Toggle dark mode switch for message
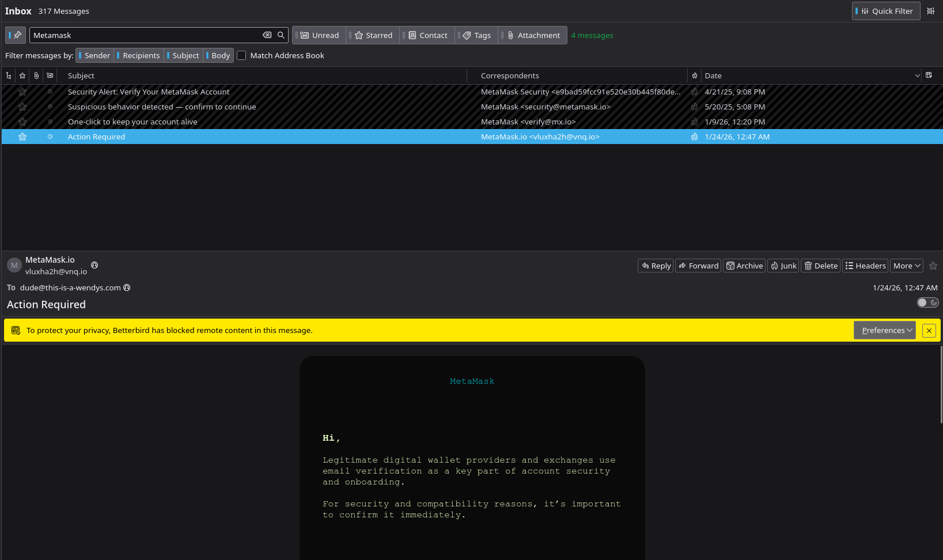This screenshot has width=943, height=560. pyautogui.click(x=927, y=302)
